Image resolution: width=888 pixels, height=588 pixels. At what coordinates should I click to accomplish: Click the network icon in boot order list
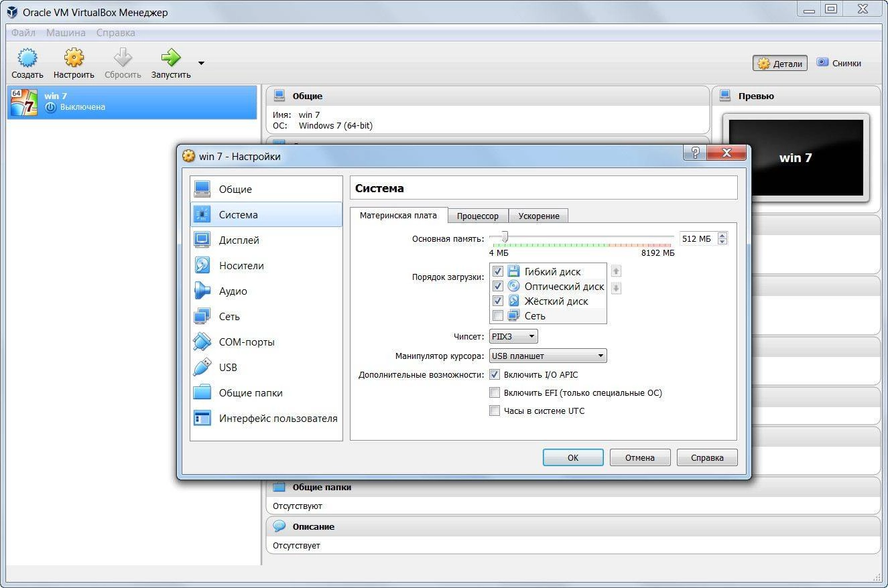(x=513, y=315)
